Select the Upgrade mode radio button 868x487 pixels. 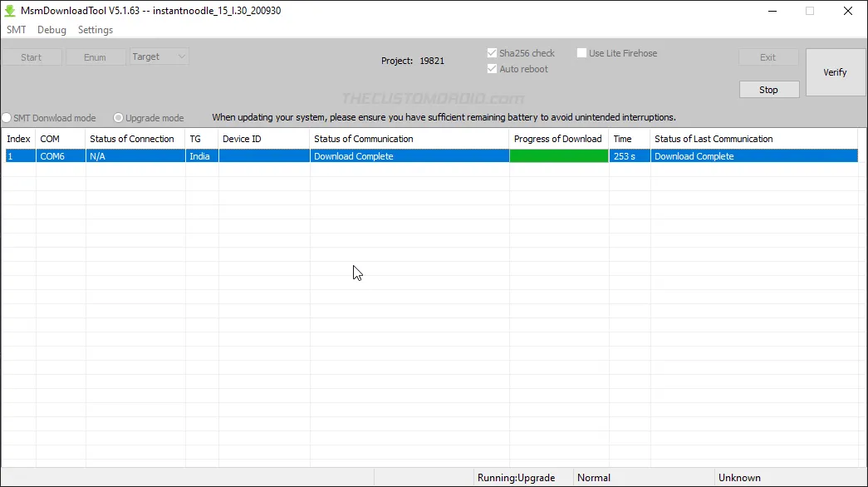click(117, 118)
